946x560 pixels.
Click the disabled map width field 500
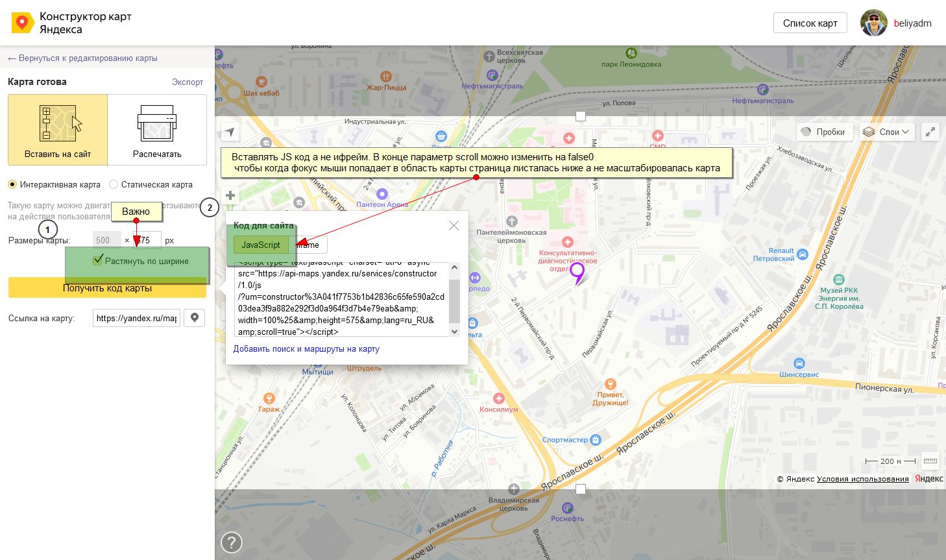[x=106, y=240]
